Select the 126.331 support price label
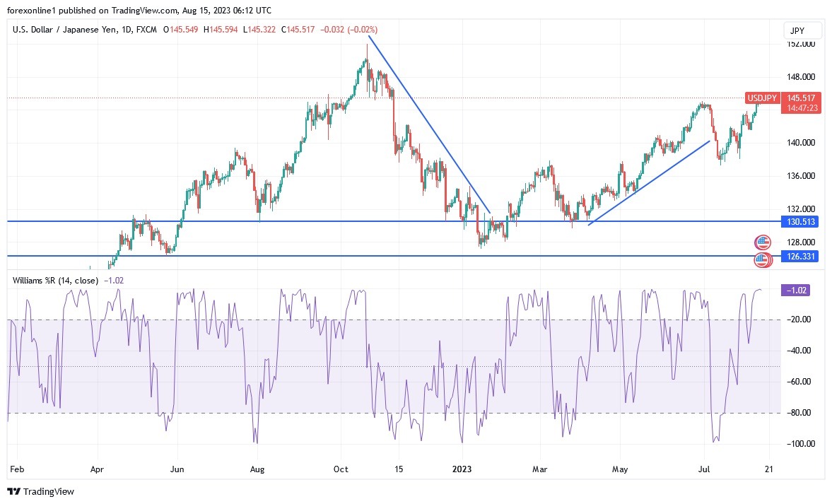The image size is (832, 504). [x=799, y=257]
